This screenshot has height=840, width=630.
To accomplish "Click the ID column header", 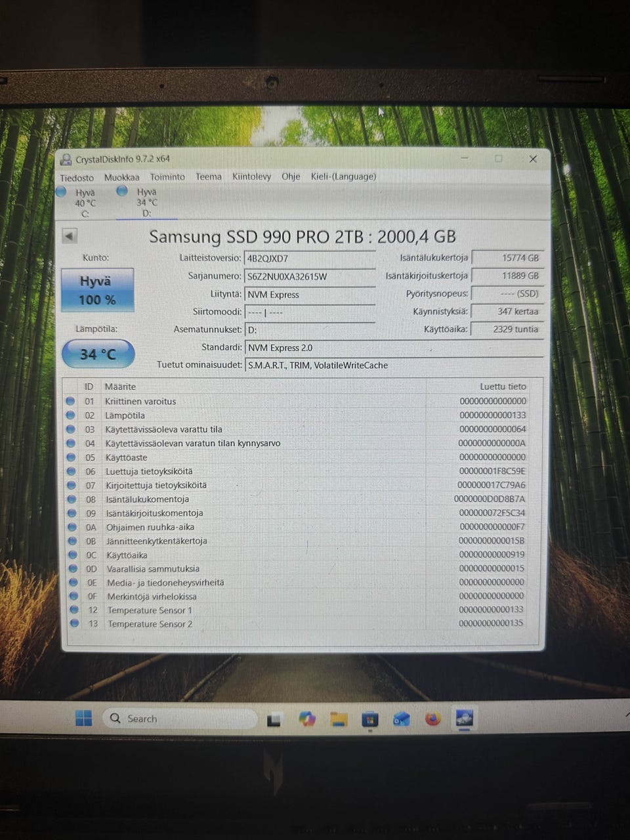I will point(89,387).
